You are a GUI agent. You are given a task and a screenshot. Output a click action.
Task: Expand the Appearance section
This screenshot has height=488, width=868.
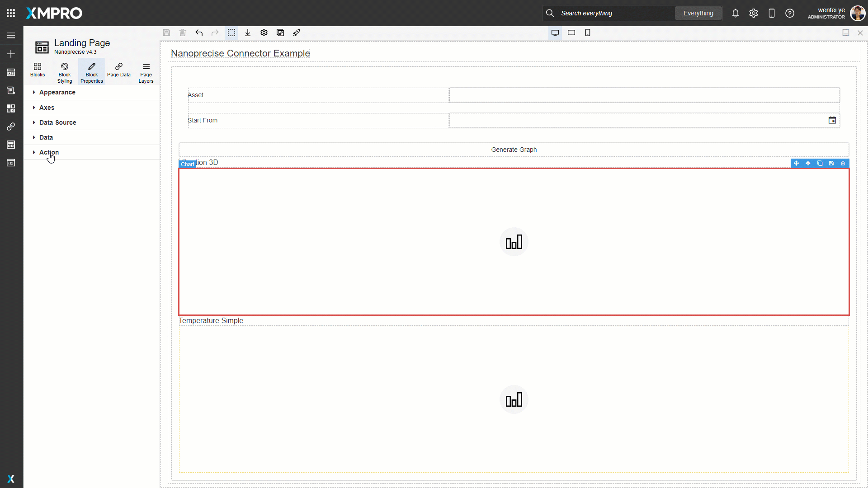point(57,92)
